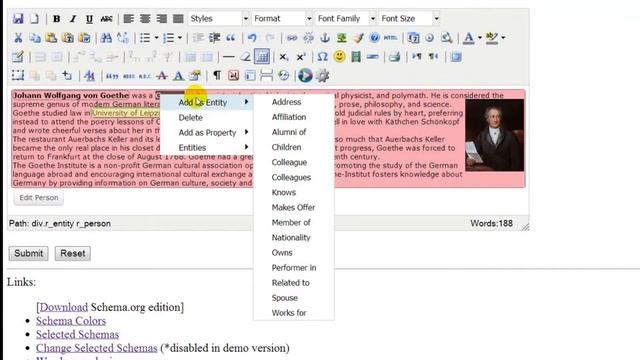Justify text fully
Image resolution: width=640 pixels, height=360 pixels.
(x=178, y=19)
